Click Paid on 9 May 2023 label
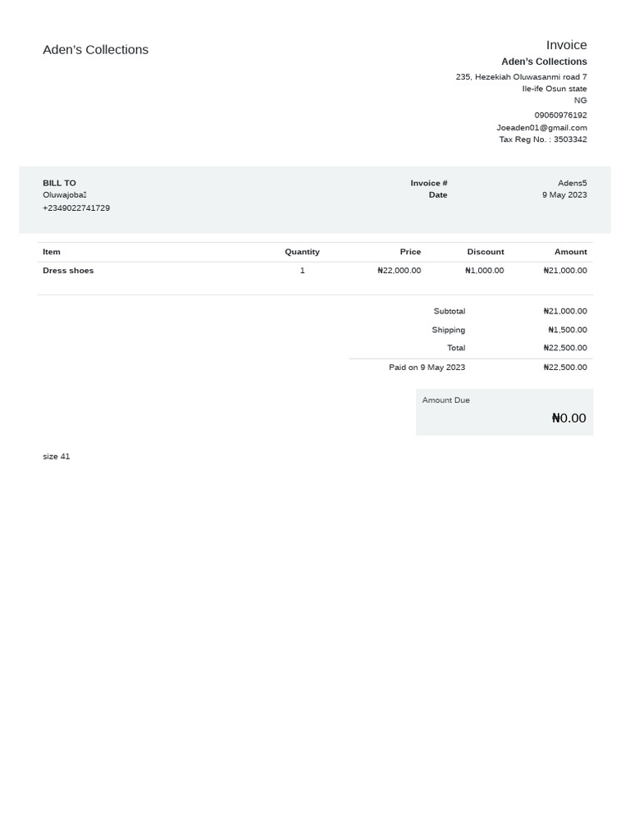The width and height of the screenshot is (630, 840). click(427, 367)
